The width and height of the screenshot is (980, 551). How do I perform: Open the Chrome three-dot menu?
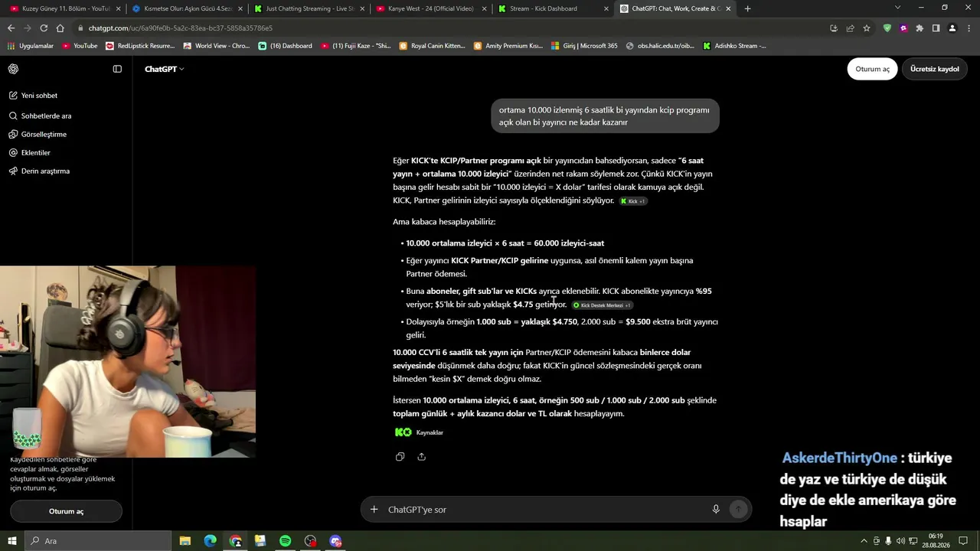click(969, 28)
